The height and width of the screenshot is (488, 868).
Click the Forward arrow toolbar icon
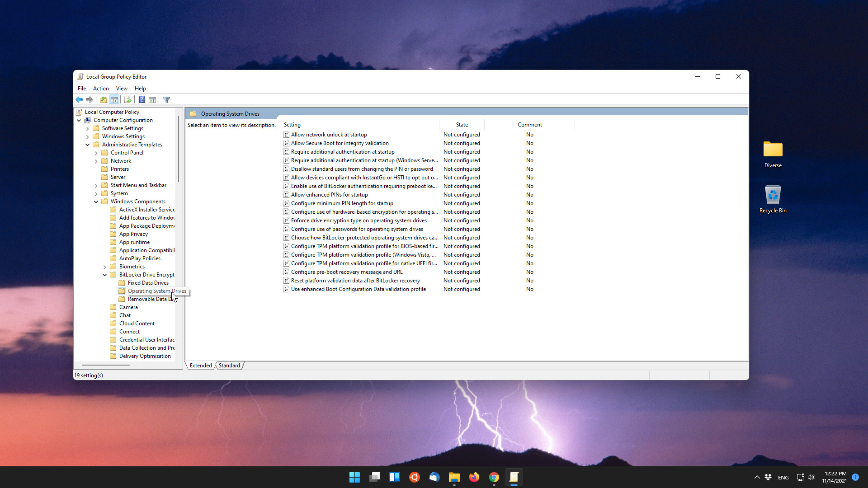pyautogui.click(x=90, y=100)
